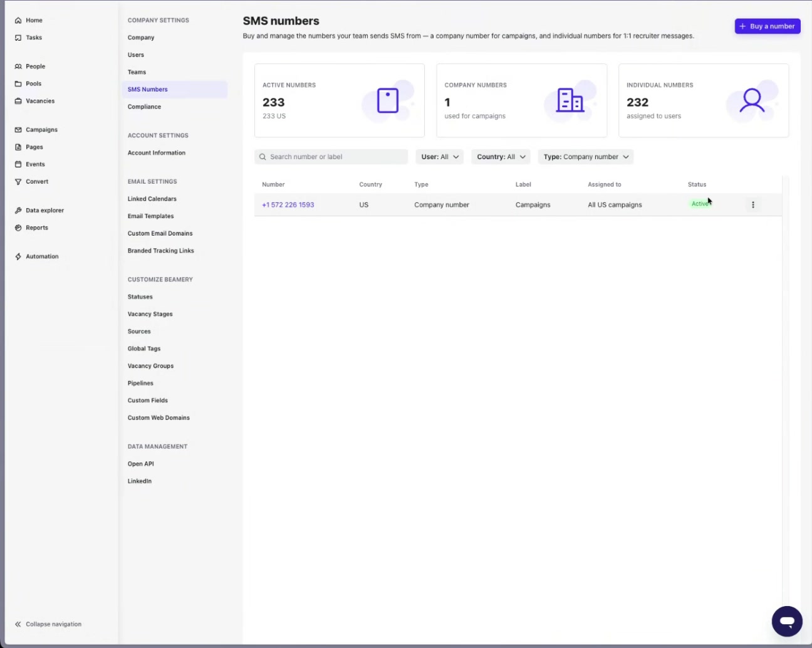Open Branded Tracking Links
Image resolution: width=812 pixels, height=648 pixels.
click(x=161, y=251)
